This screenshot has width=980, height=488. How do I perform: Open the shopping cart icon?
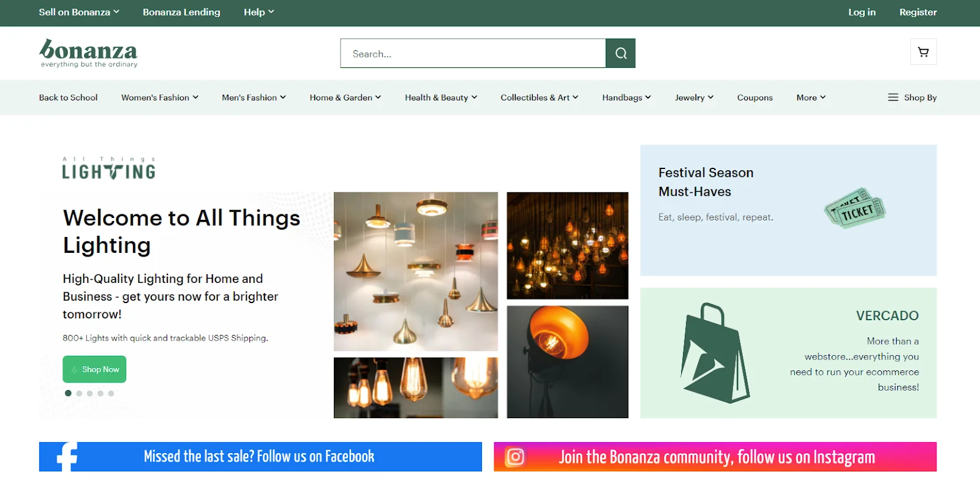point(923,52)
